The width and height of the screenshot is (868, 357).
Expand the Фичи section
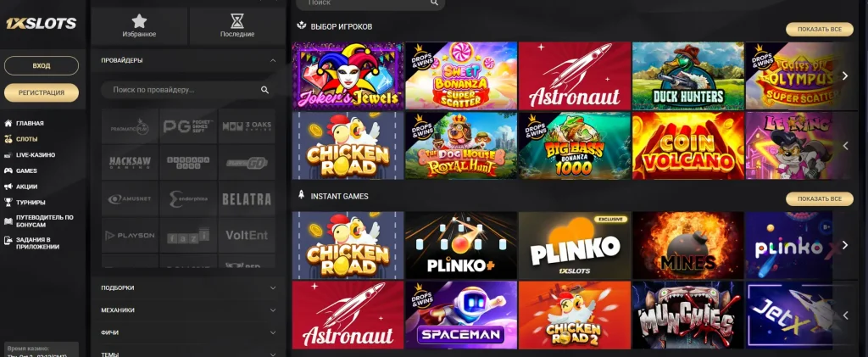(188, 332)
